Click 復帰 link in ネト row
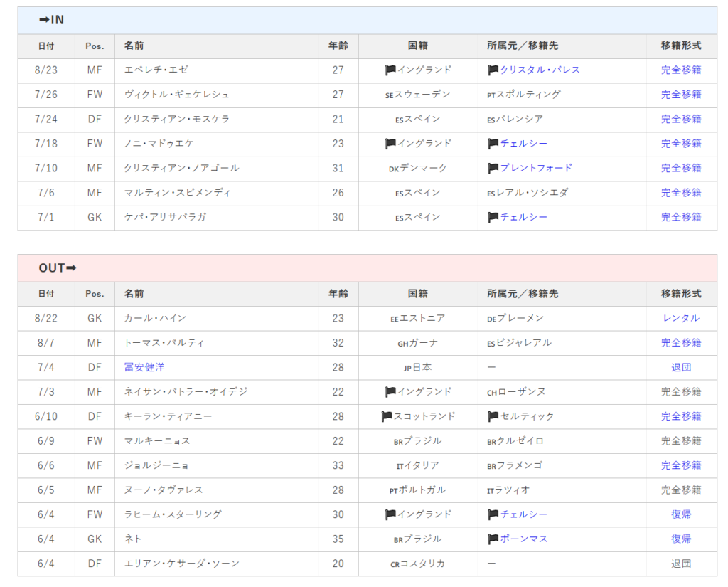The image size is (728, 587). [680, 539]
